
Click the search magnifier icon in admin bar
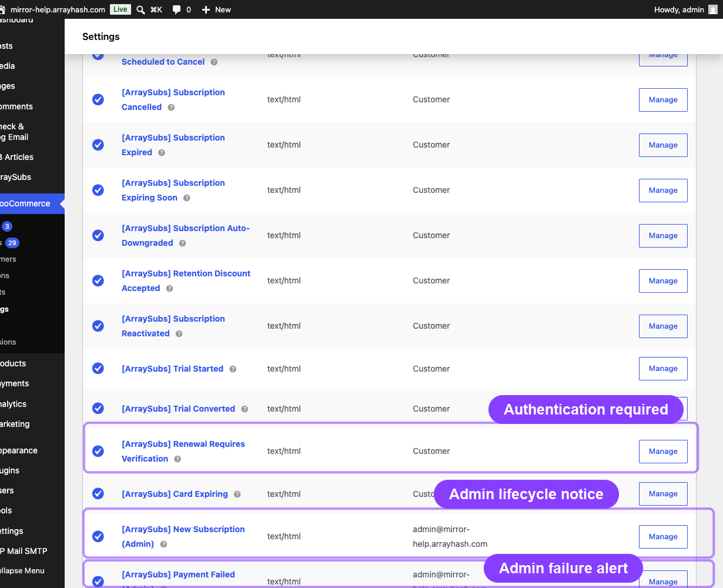(140, 9)
